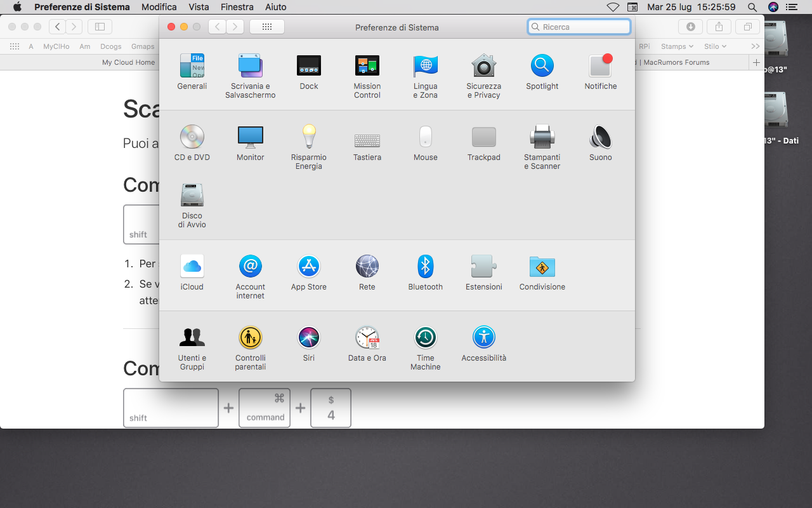Expand hidden bookmarks with the chevron
Screen dimensions: 812x508
[755, 46]
